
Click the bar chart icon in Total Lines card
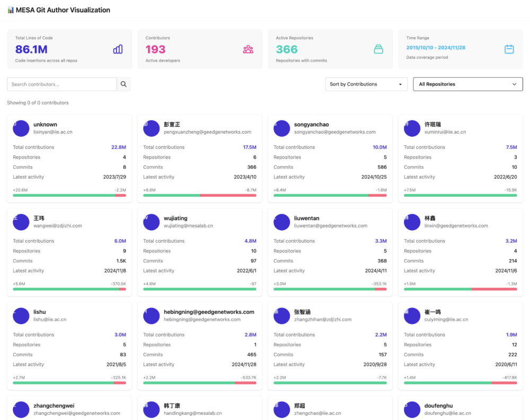pos(118,49)
